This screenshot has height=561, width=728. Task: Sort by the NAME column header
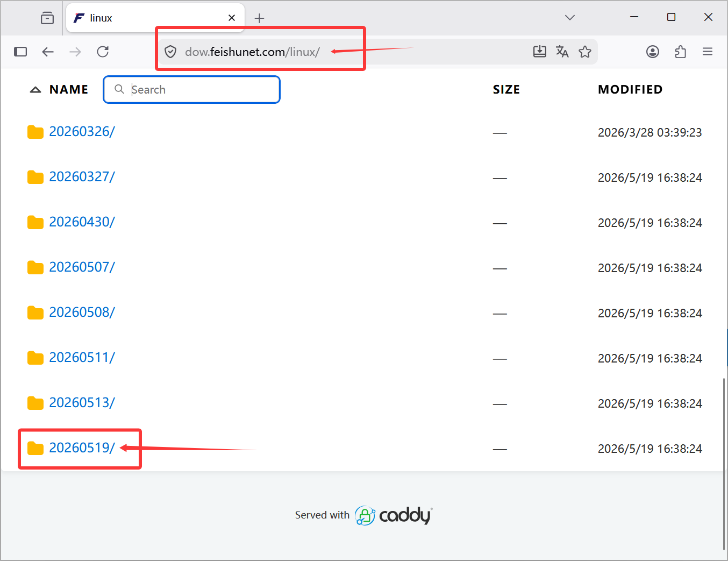[69, 90]
